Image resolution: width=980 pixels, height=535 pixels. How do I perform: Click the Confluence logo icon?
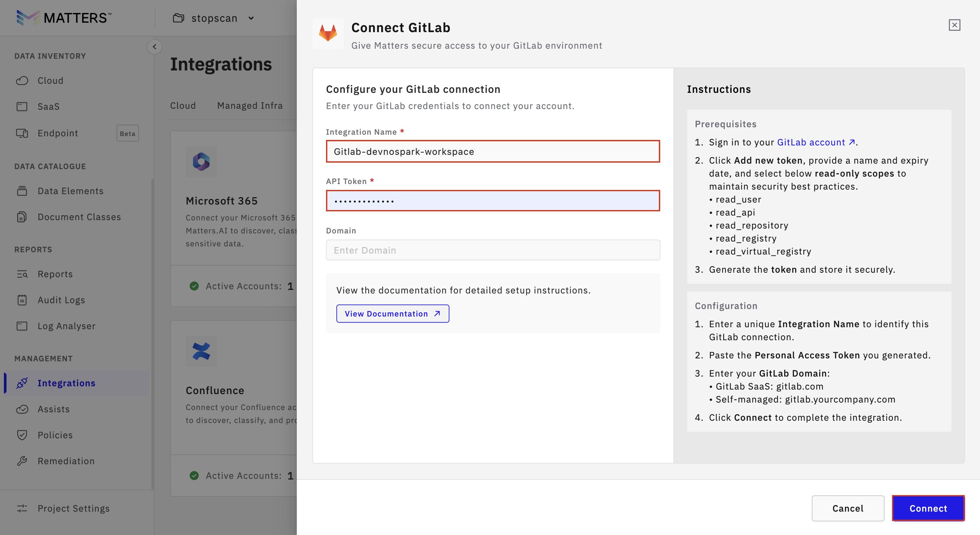[201, 351]
